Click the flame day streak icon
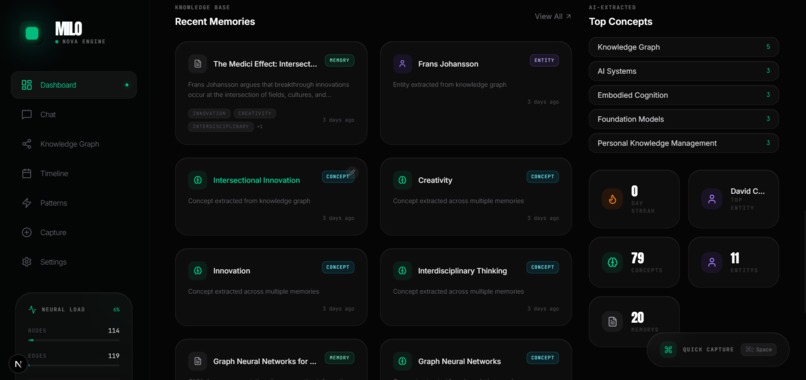The width and height of the screenshot is (806, 380). click(612, 199)
